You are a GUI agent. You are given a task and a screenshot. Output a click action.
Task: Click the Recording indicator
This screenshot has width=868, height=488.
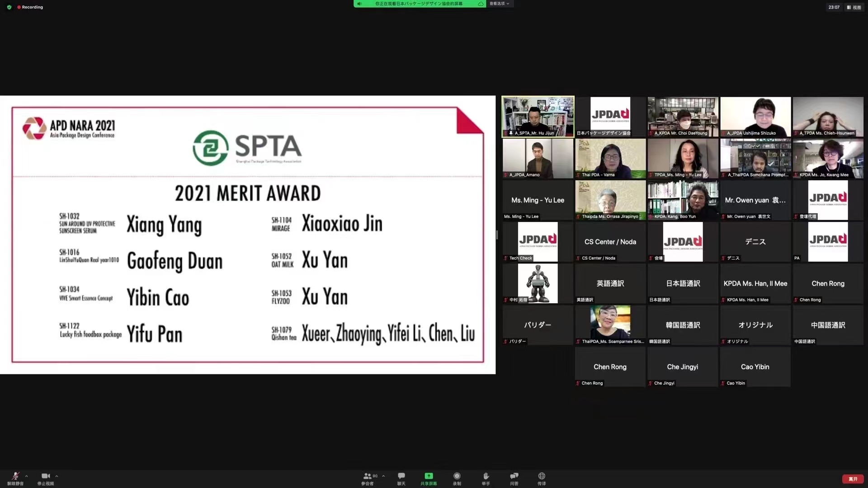pyautogui.click(x=30, y=7)
